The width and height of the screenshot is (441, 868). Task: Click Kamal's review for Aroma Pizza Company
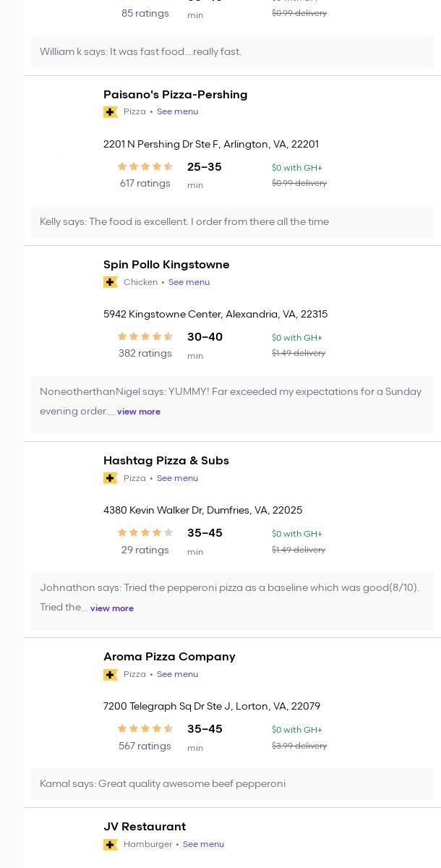(x=163, y=784)
